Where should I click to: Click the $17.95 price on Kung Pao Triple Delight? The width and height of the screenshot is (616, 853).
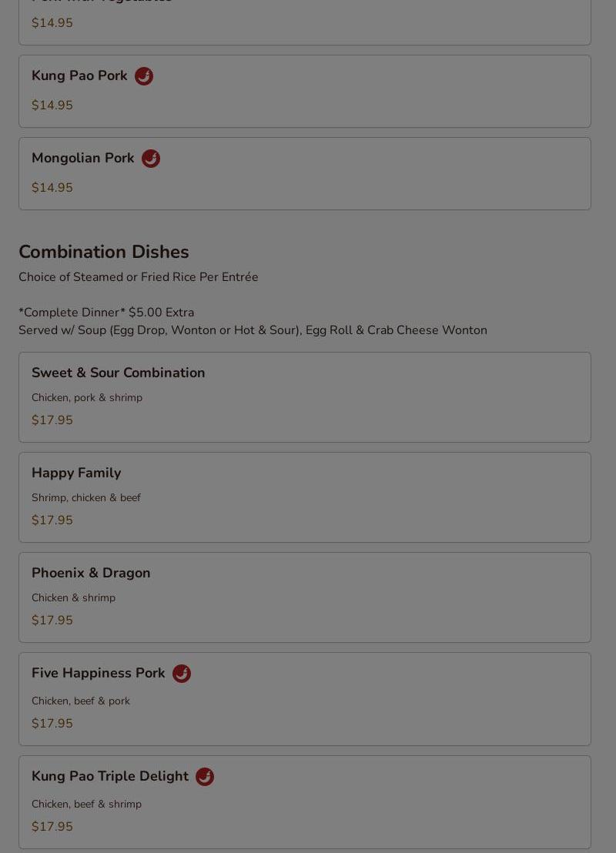click(x=52, y=826)
